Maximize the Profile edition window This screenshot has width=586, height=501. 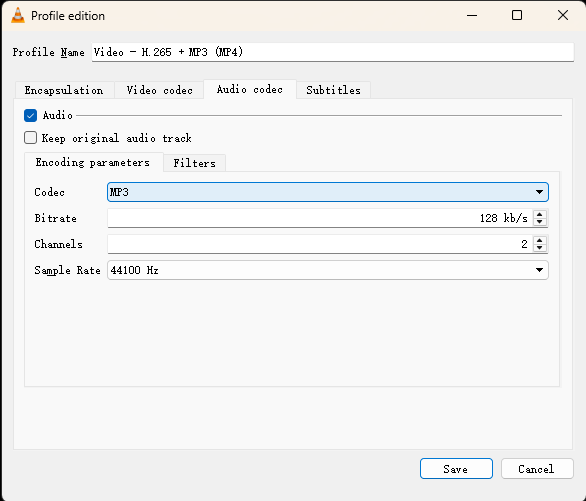click(x=517, y=16)
